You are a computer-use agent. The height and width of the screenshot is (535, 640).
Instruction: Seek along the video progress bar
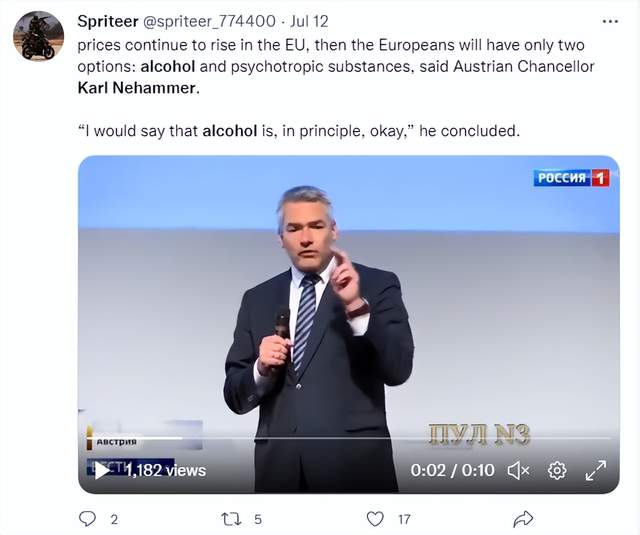[348, 438]
